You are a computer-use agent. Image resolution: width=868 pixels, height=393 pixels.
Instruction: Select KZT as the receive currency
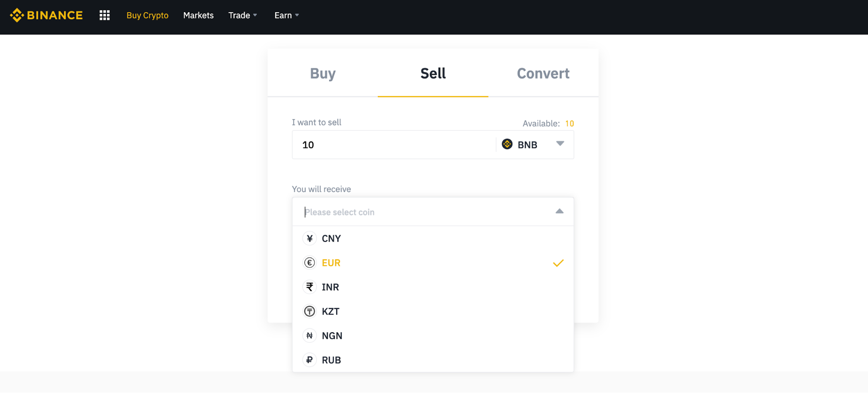tap(330, 311)
